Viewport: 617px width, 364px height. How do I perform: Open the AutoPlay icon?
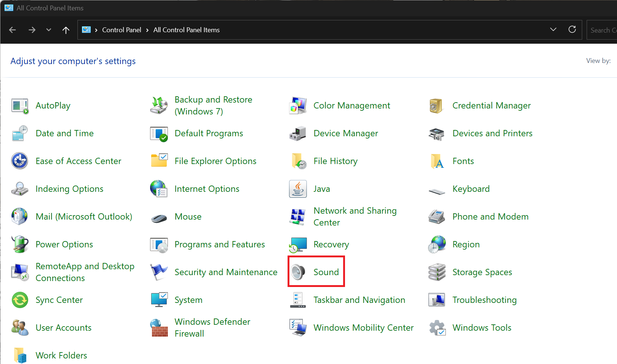20,106
